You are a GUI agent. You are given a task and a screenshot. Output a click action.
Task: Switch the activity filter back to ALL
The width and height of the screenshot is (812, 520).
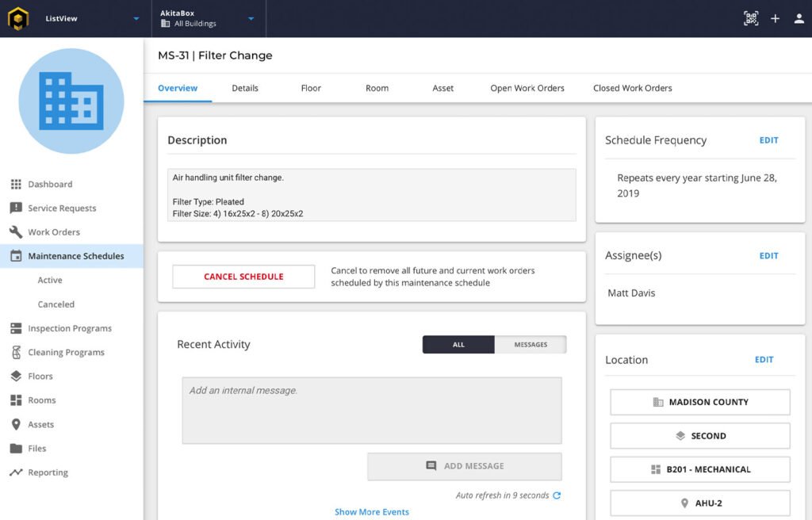click(460, 344)
